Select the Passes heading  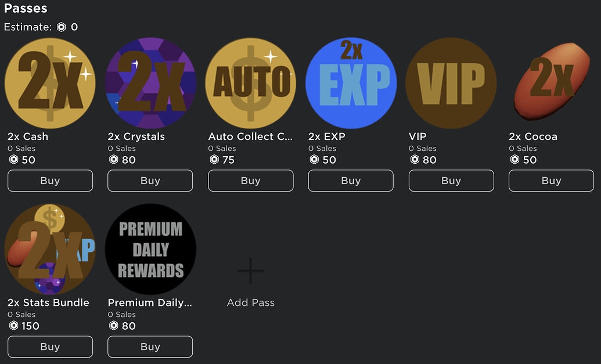pyautogui.click(x=26, y=8)
